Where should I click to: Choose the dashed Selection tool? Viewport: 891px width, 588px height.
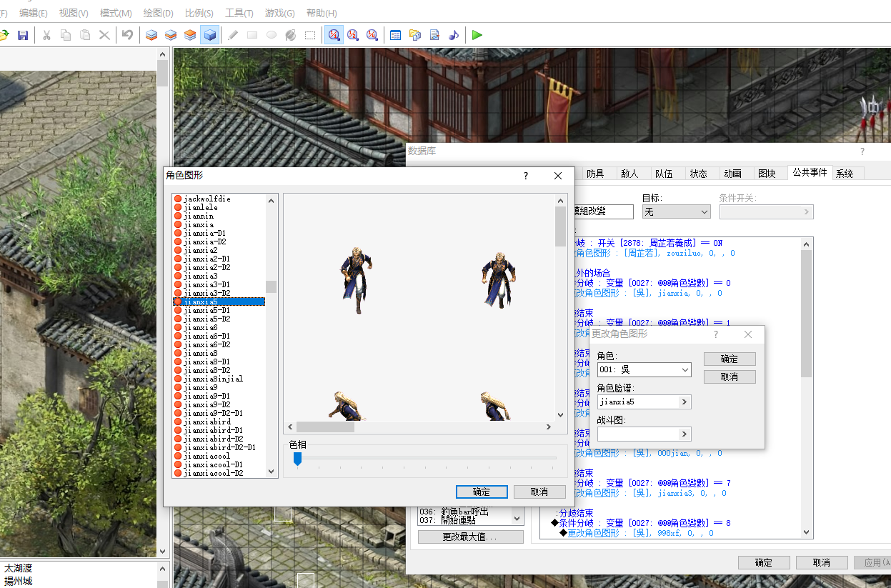tap(310, 35)
